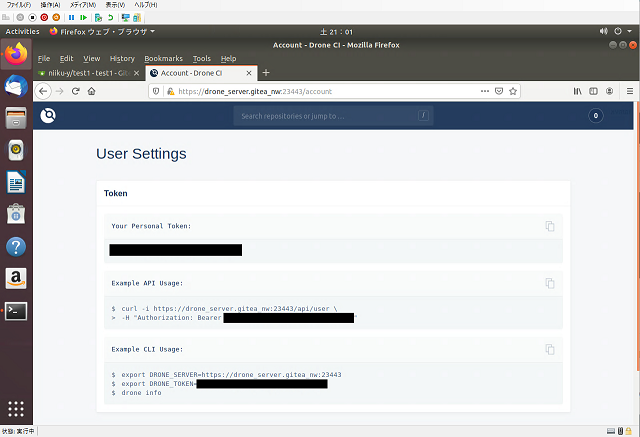The width and height of the screenshot is (640, 437).
Task: Click the VM stop button in the toolbar
Action: tap(32, 18)
